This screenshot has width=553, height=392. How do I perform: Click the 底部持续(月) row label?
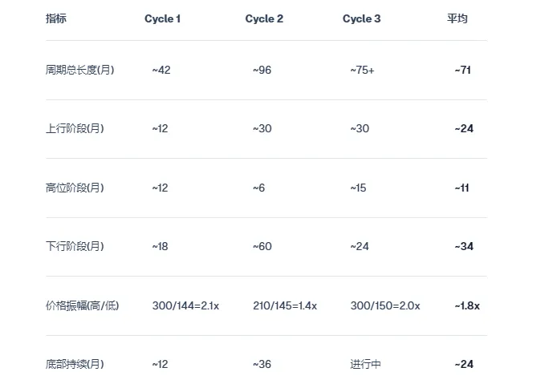[x=75, y=364]
